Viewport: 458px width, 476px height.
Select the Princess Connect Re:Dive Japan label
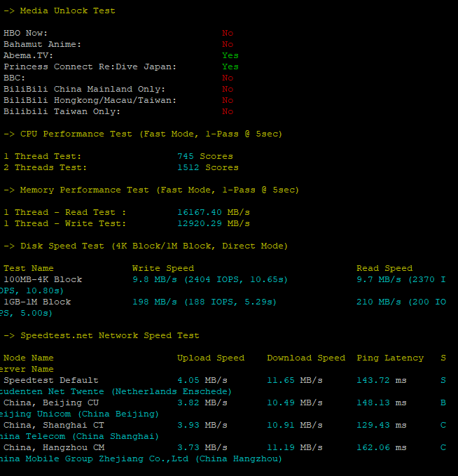point(90,66)
